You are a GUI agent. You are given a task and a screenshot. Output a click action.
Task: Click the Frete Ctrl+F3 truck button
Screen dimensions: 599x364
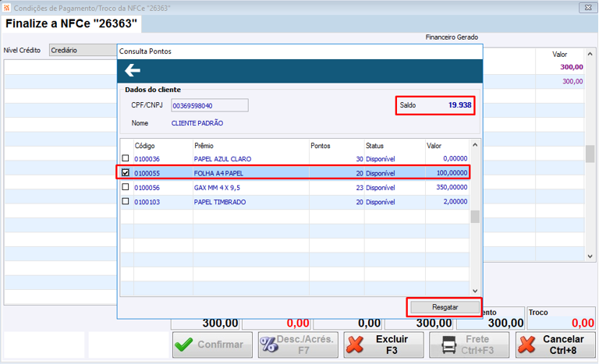(469, 345)
